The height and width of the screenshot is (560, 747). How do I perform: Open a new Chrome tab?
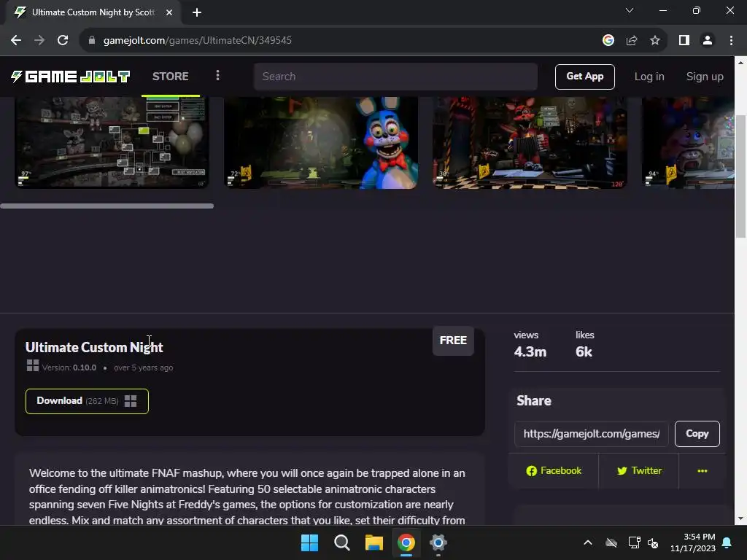point(197,12)
